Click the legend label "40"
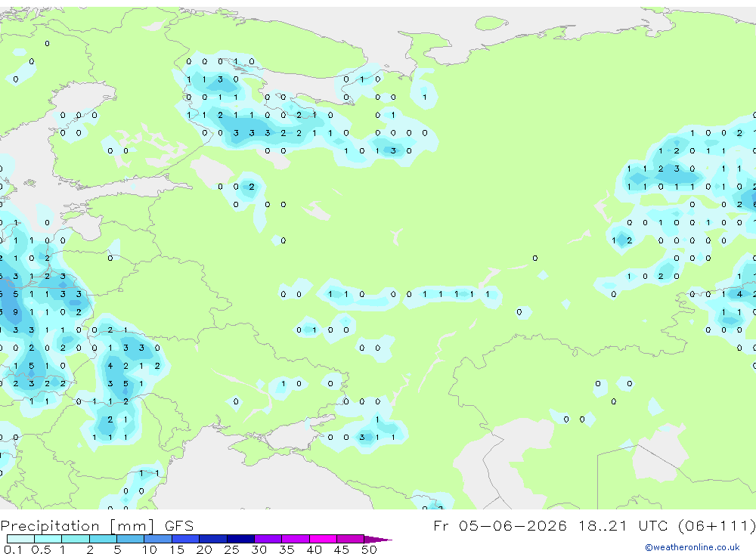The width and height of the screenshot is (756, 554). pyautogui.click(x=314, y=549)
